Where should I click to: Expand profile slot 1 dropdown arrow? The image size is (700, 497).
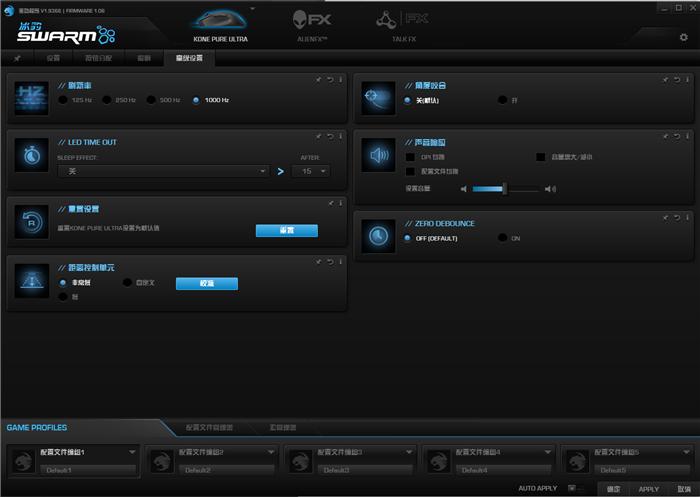pyautogui.click(x=132, y=452)
